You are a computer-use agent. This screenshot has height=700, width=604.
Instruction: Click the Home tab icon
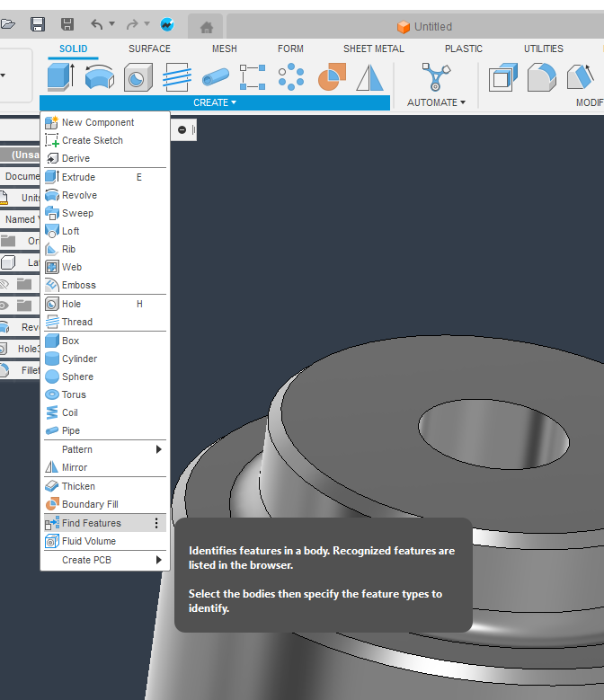(x=206, y=28)
